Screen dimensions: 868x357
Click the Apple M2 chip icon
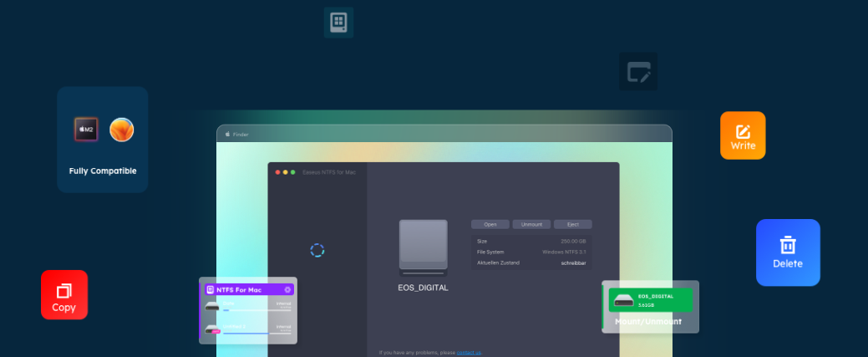86,129
